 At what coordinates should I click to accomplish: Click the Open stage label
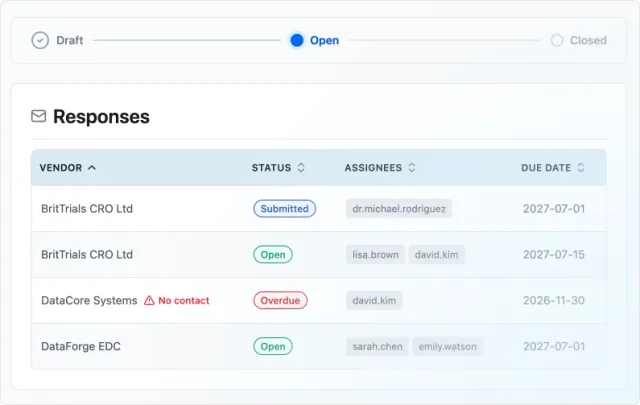coord(324,40)
